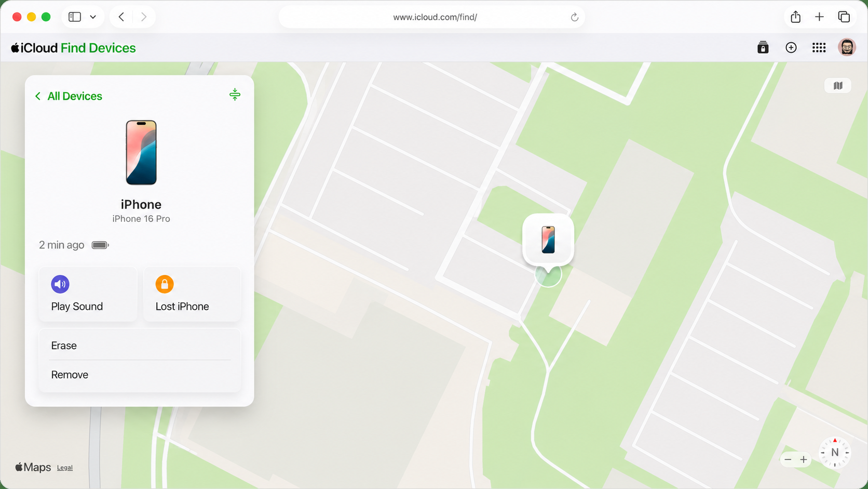Open the map type selector icon
868x489 pixels.
[838, 86]
